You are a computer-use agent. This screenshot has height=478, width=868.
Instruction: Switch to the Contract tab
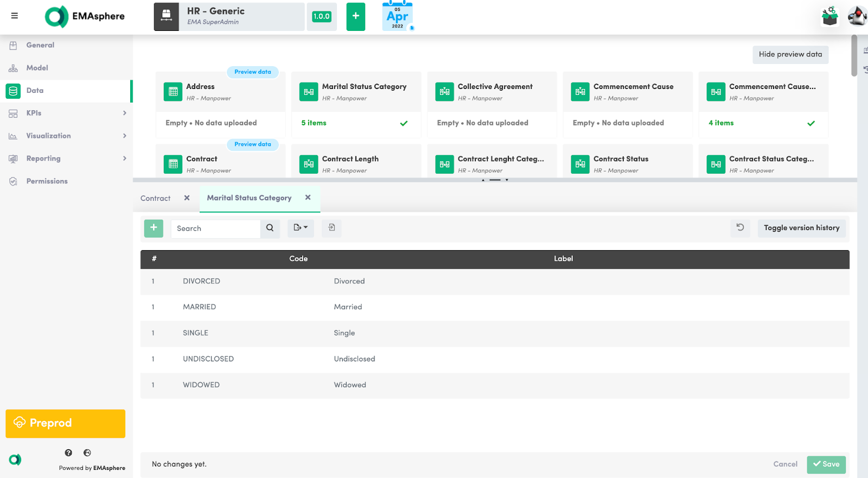156,199
